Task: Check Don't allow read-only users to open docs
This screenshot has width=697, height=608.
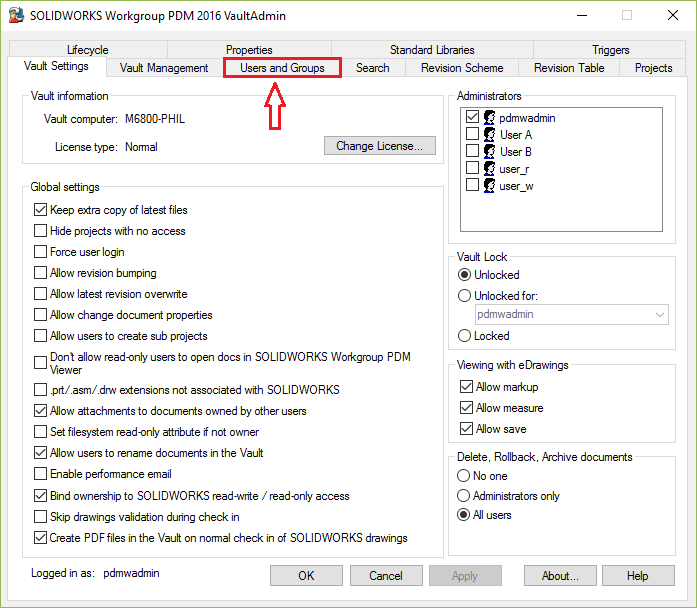Action: [x=40, y=363]
